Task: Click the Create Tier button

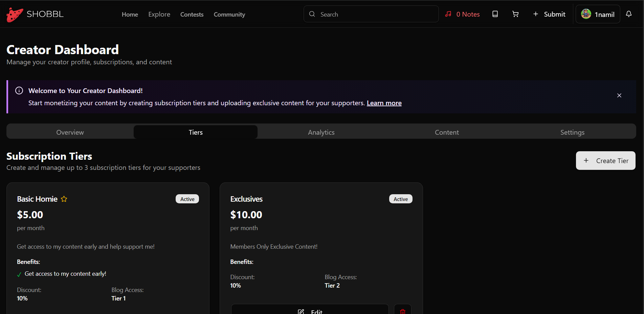Action: [605, 161]
